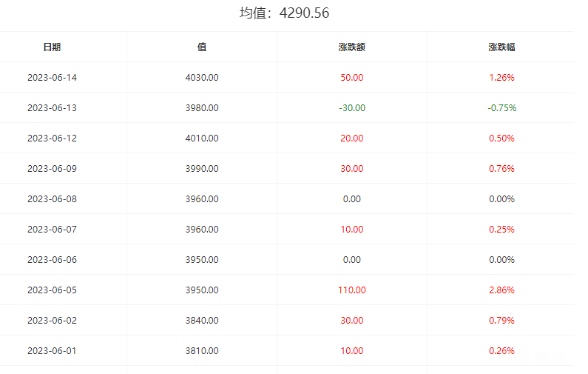Select the 2023-06-13 date cell
The height and width of the screenshot is (374, 588).
pyautogui.click(x=52, y=108)
